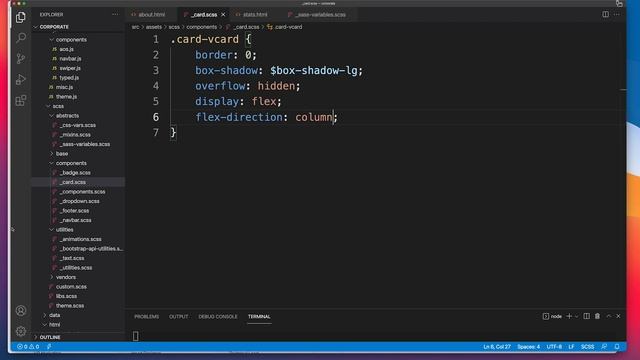
Task: Change end of line sequence LF
Action: (571, 347)
